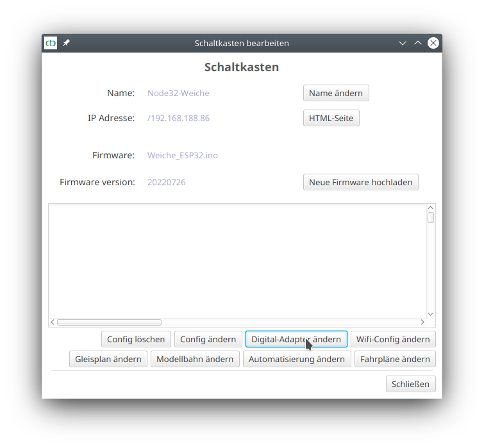Viewport: 484px width, 448px height.
Task: Click the horizontal scrollbar thumb
Action: pyautogui.click(x=109, y=322)
